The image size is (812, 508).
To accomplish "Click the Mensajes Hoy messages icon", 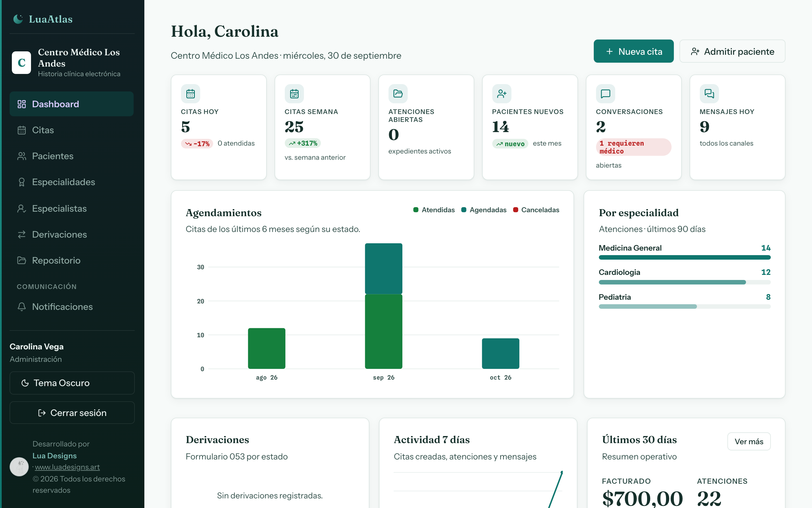I will point(709,94).
